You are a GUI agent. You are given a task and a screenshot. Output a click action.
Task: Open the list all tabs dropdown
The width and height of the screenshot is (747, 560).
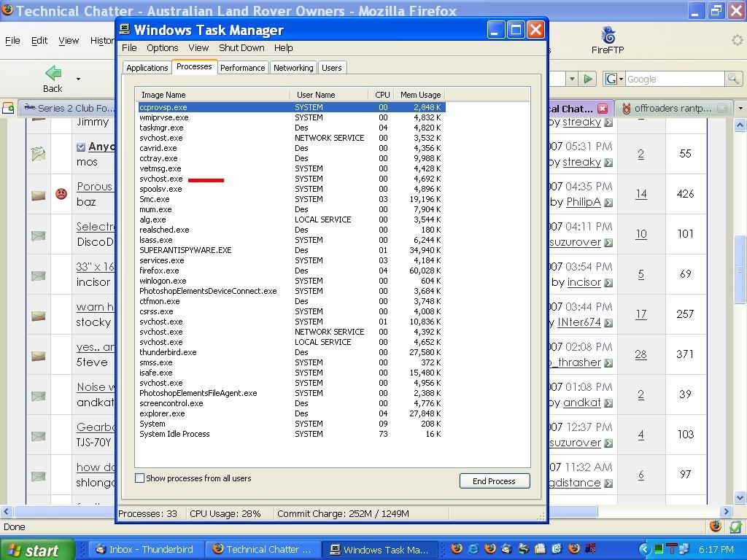(740, 109)
